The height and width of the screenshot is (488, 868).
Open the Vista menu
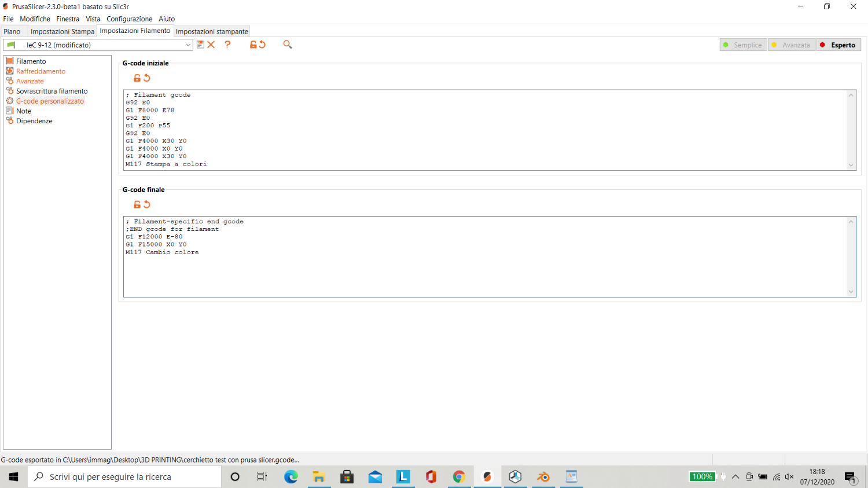coord(93,19)
